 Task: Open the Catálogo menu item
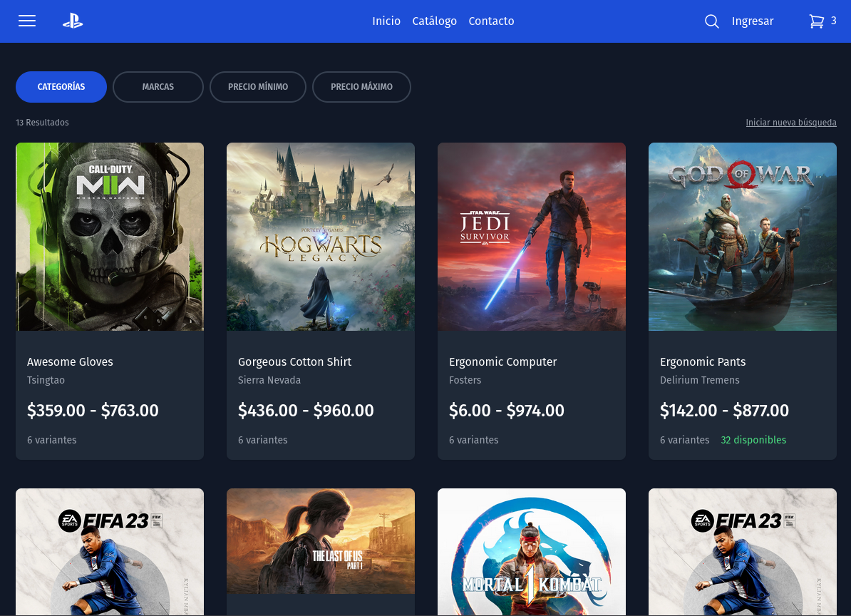(434, 21)
